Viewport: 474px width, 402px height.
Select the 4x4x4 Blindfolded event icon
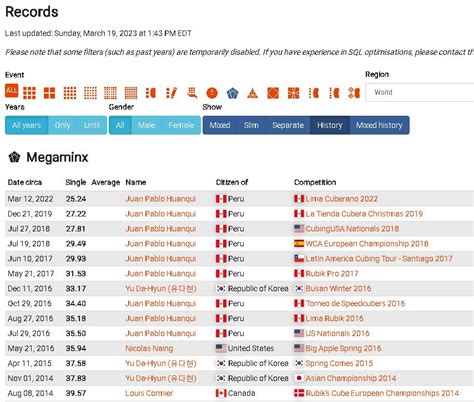(314, 93)
